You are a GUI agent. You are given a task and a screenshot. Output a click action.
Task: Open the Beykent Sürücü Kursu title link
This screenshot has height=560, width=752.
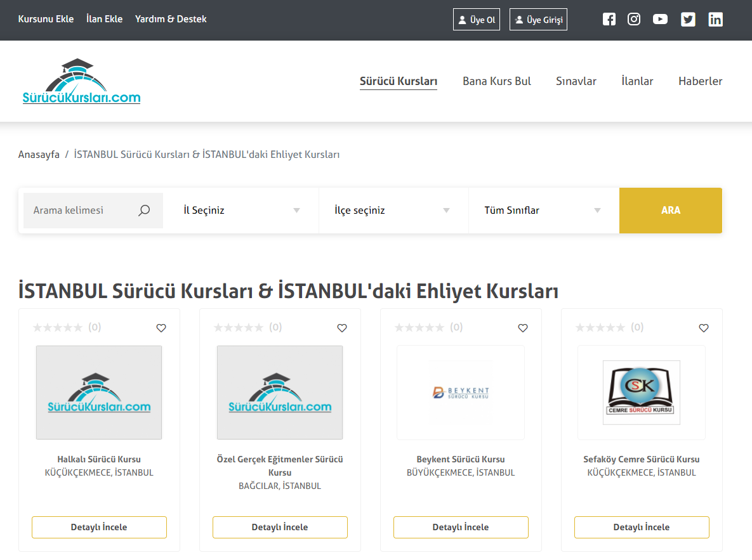coord(461,459)
